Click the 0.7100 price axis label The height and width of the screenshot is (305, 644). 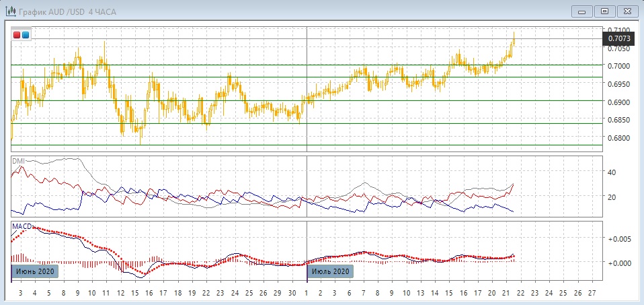pyautogui.click(x=618, y=30)
